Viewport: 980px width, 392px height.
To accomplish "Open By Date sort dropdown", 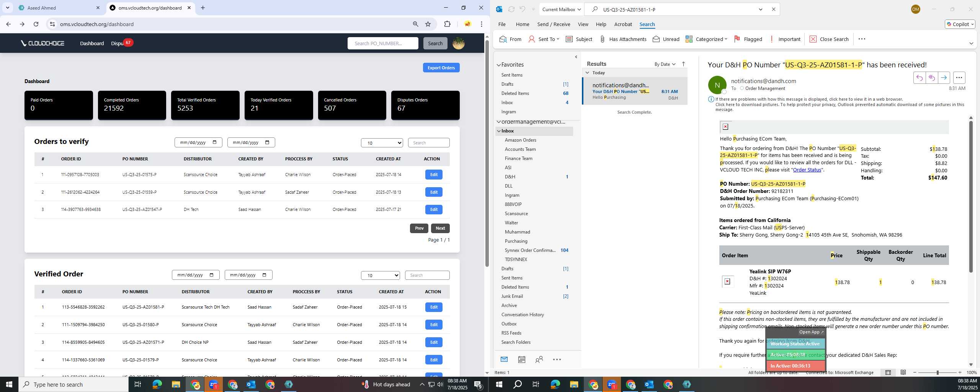I will click(x=665, y=64).
